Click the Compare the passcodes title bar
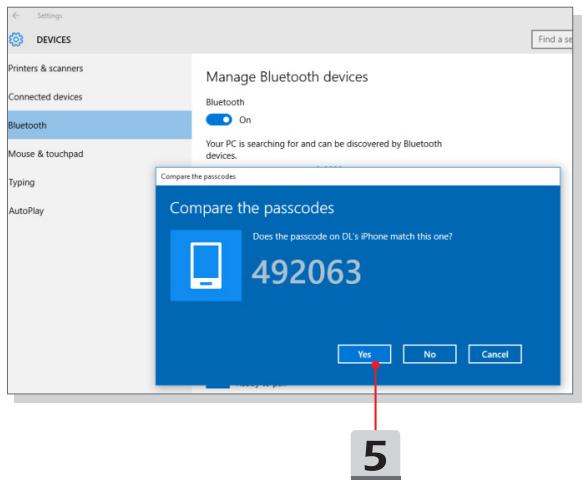Screen dimensions: 582x487 (x=358, y=176)
